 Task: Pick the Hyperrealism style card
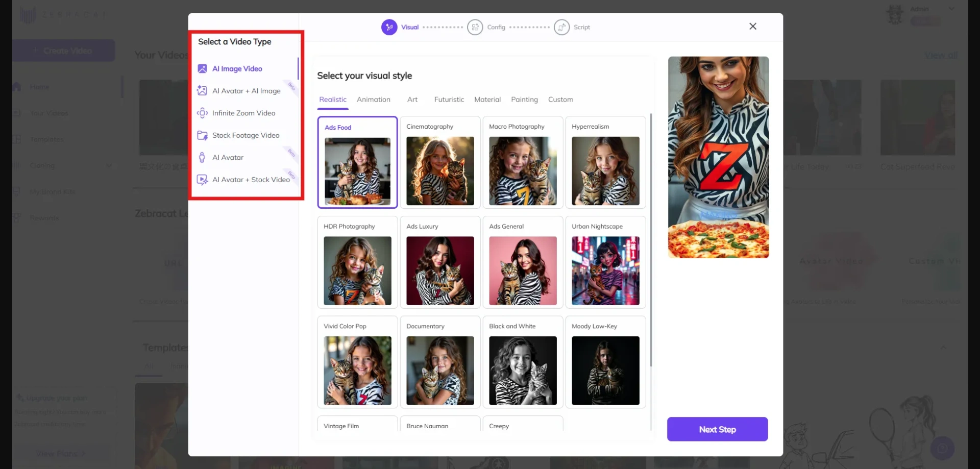tap(605, 162)
